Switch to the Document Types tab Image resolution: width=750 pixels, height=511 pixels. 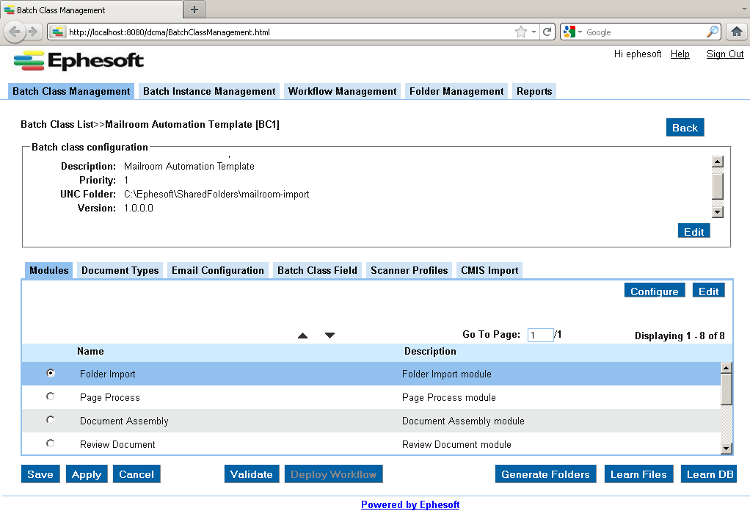(120, 270)
